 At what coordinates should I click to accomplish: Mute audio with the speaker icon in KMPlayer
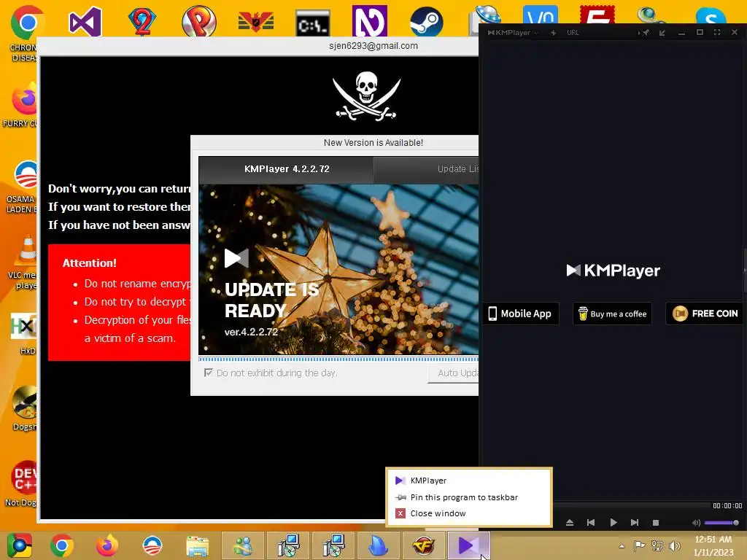(696, 523)
